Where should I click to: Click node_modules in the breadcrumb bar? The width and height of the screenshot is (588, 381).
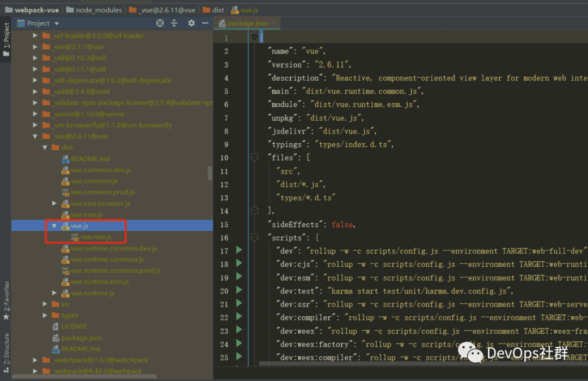click(x=95, y=10)
